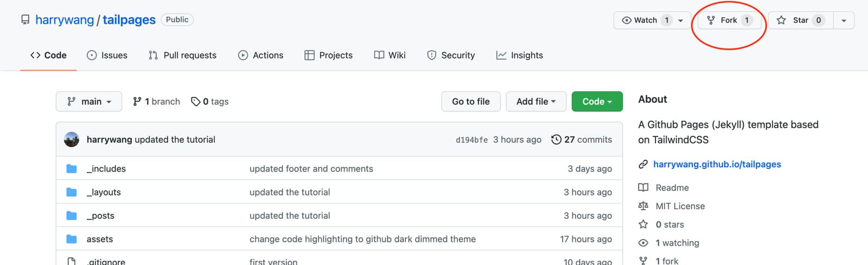
Task: Click the tags icon beside 0 tags
Action: [x=196, y=102]
